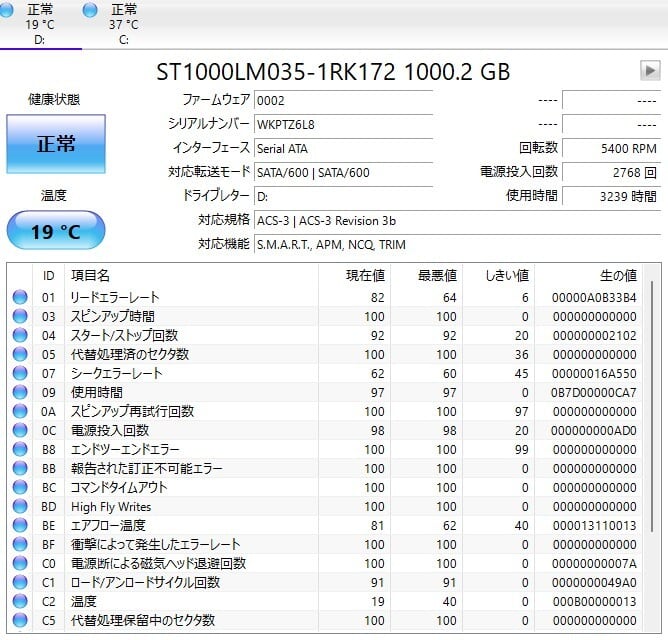Click the 3239 時間 power-on hours field

[611, 196]
